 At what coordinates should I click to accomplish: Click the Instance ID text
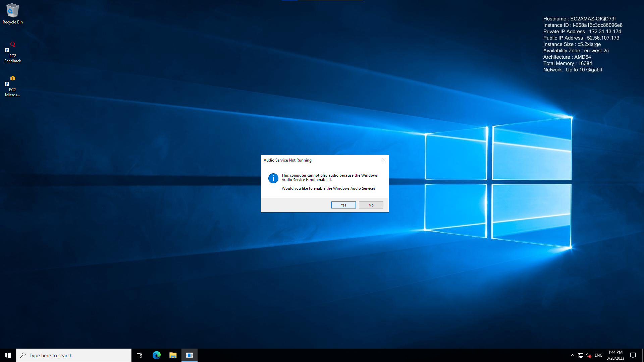pos(583,25)
